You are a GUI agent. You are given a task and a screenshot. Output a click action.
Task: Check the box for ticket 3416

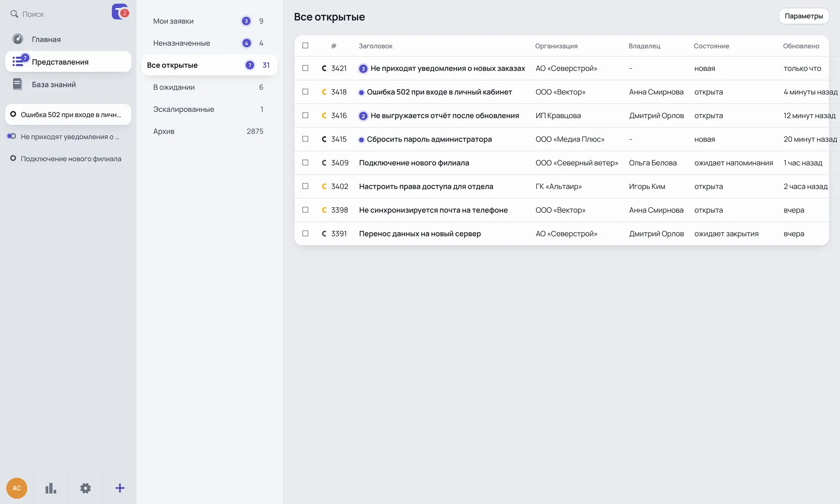tap(305, 115)
